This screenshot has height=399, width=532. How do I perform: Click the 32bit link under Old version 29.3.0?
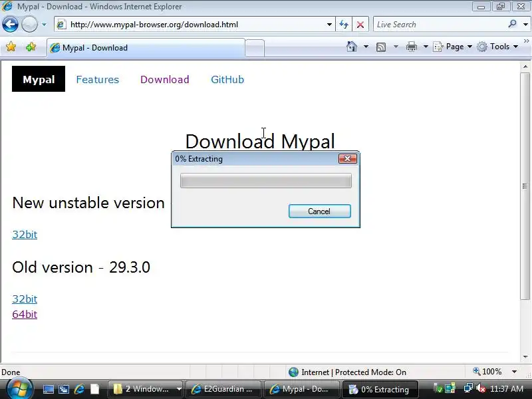(25, 299)
